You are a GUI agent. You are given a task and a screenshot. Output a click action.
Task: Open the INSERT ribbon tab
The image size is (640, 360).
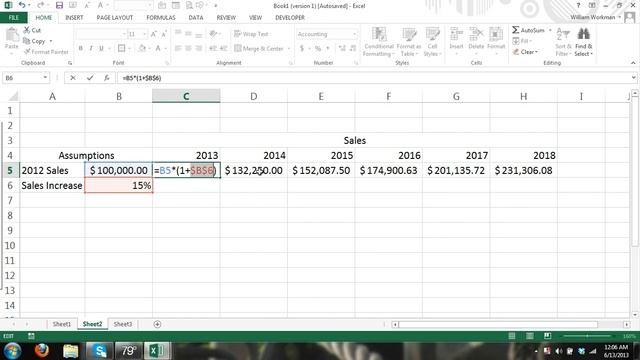tap(74, 18)
